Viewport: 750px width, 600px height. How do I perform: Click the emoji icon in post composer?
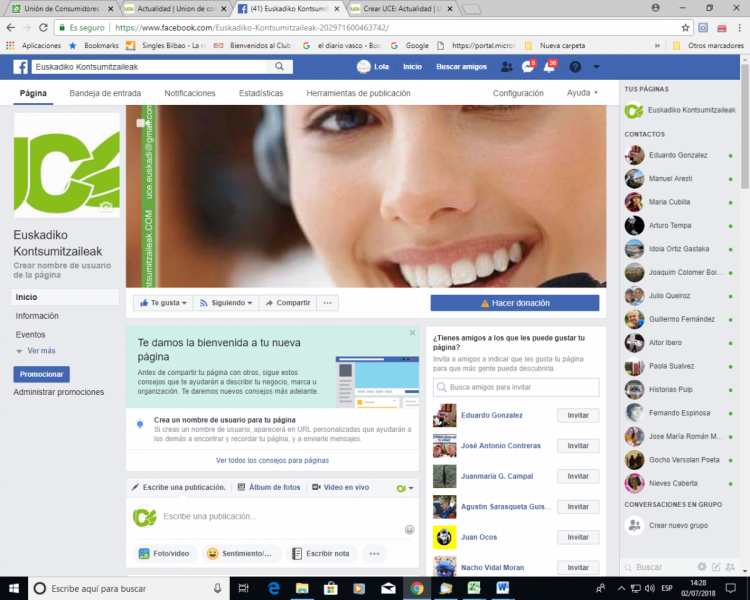409,529
